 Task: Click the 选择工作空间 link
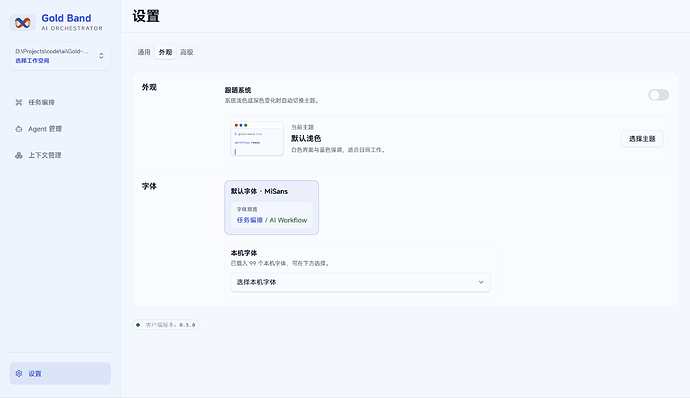pyautogui.click(x=32, y=61)
